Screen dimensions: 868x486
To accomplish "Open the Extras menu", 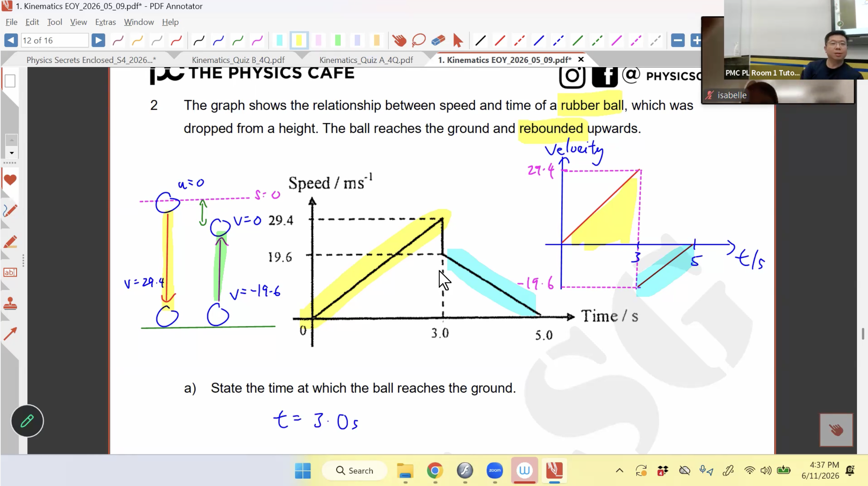I will point(105,22).
